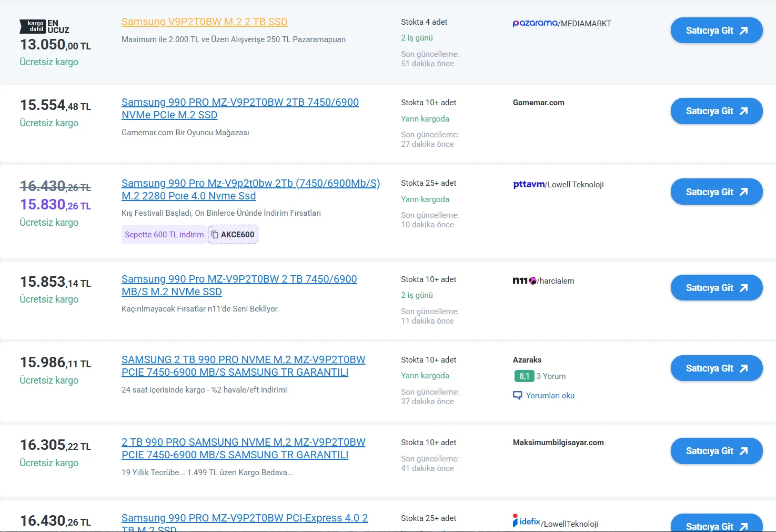Image resolution: width=776 pixels, height=532 pixels.
Task: Click the discounted 15.830,26 TL price
Action: coord(55,205)
